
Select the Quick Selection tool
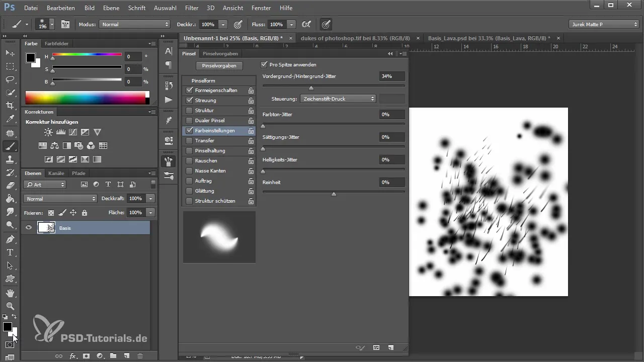(x=10, y=93)
